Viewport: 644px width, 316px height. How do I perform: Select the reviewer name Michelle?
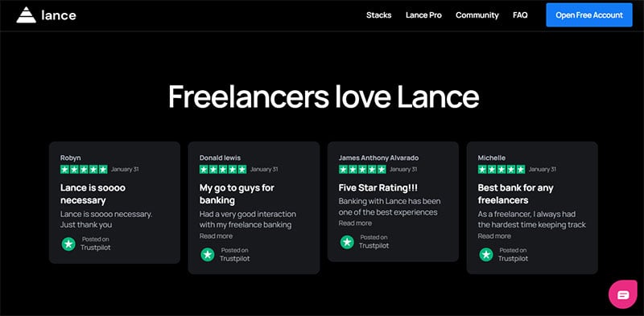point(492,158)
